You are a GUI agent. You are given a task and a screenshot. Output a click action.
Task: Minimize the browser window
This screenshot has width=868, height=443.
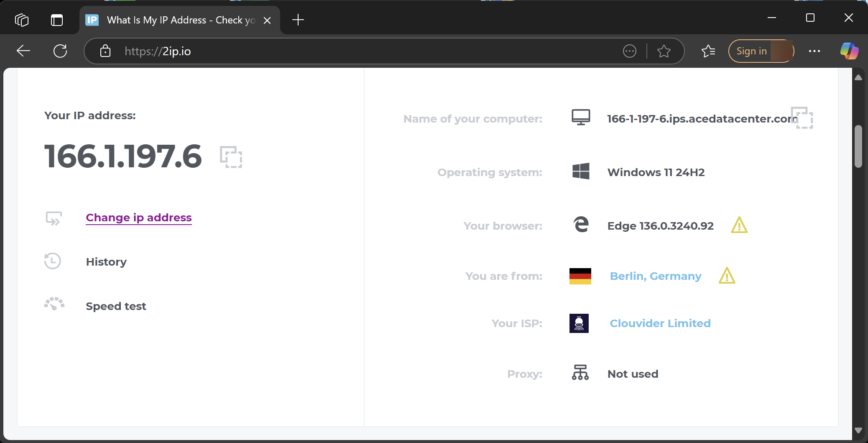(x=772, y=18)
